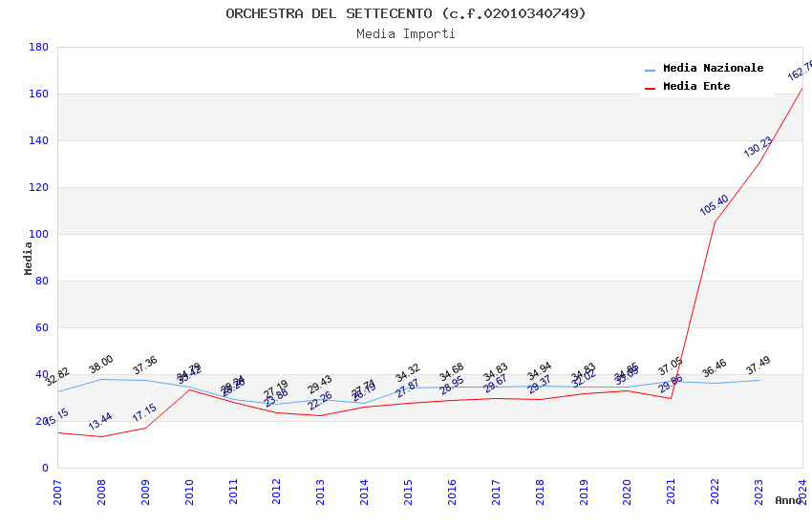Click the 29.67 data label
This screenshot has width=812, height=525.
496,384
